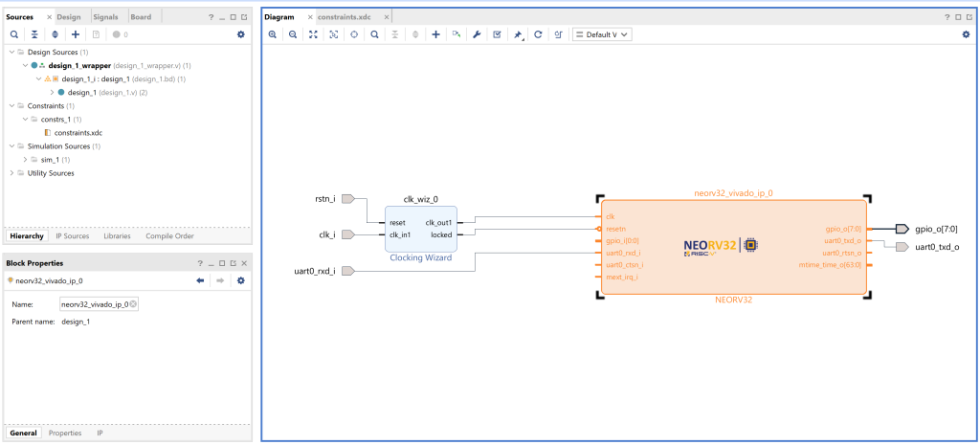This screenshot has height=445, width=980.
Task: Close the constraints.xdc tab
Action: click(387, 17)
